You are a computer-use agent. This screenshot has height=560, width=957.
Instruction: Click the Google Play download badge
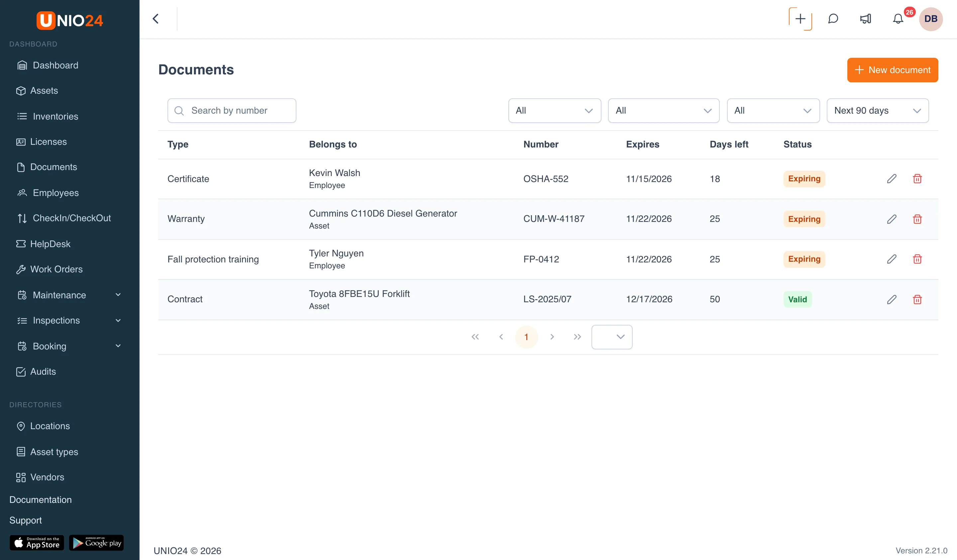[96, 542]
